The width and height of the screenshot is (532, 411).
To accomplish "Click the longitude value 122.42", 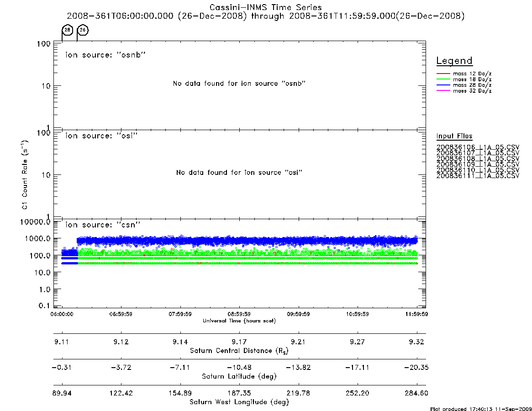I will click(121, 393).
